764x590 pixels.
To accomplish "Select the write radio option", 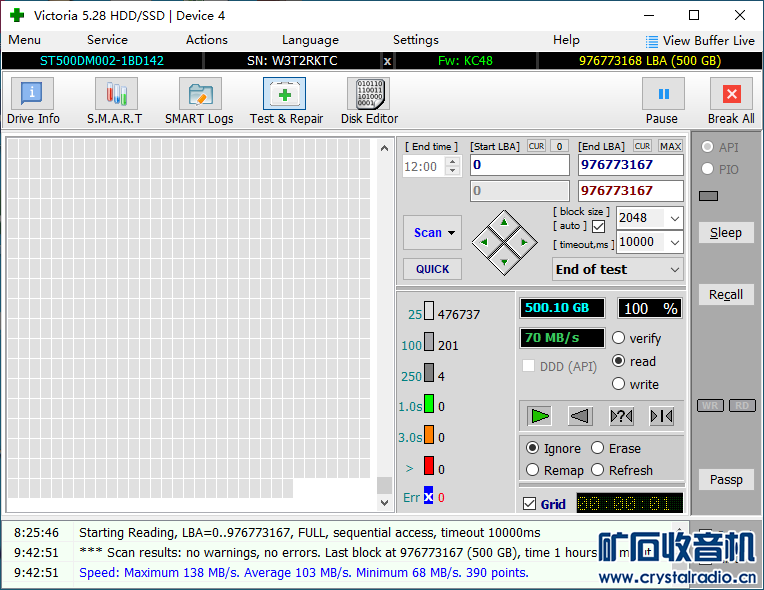I will [x=619, y=384].
